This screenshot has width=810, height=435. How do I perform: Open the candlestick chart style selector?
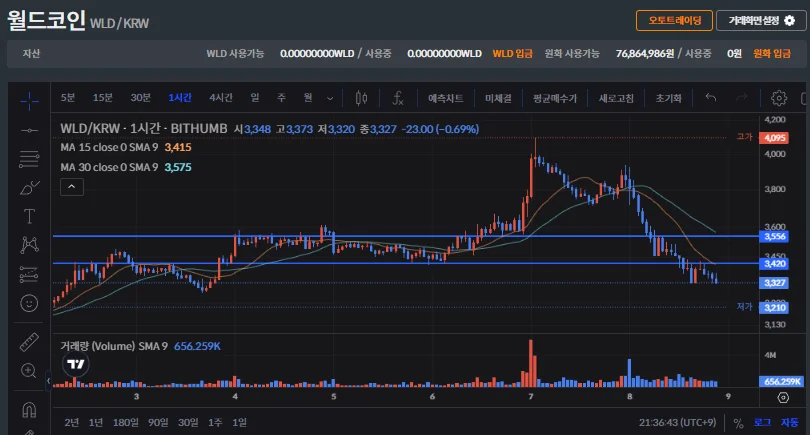(362, 98)
